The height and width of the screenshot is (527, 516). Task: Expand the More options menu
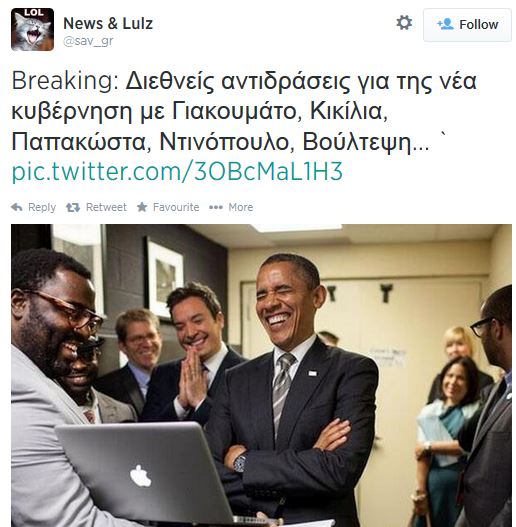coord(241,207)
